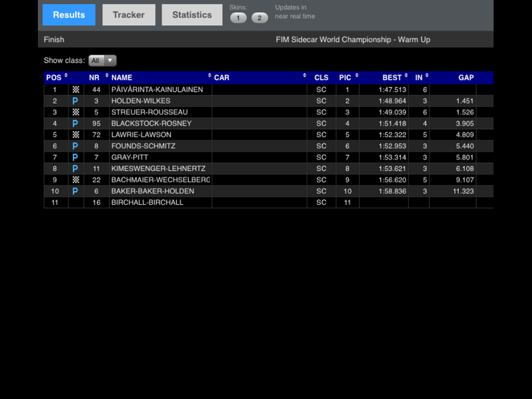Select the BLACKSTOCK-ROSNEY name cell
Screen dimensions: 532x399
pyautogui.click(x=160, y=124)
